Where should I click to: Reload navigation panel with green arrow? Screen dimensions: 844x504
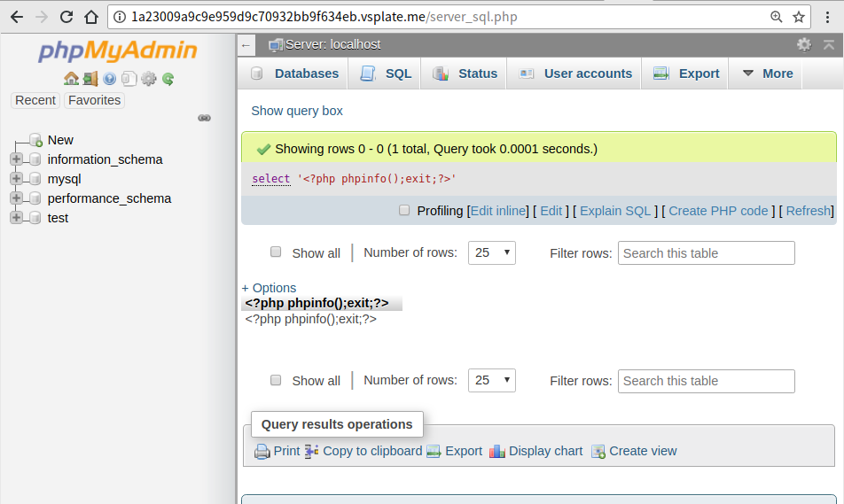point(168,79)
